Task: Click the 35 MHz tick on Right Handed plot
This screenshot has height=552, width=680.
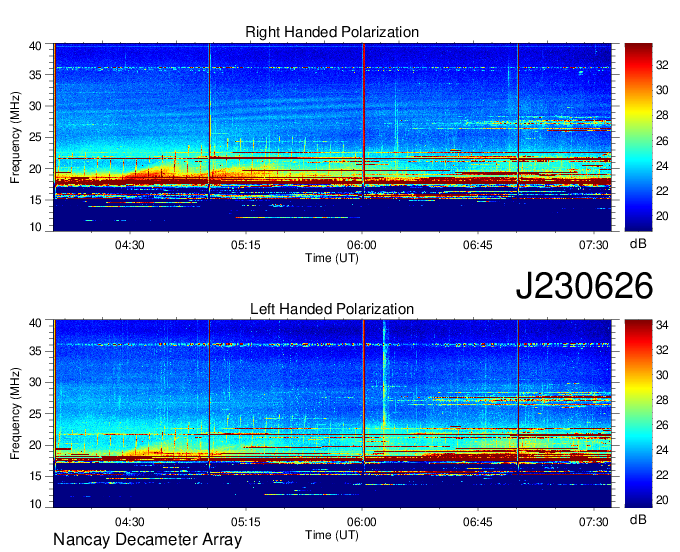Action: pos(36,75)
